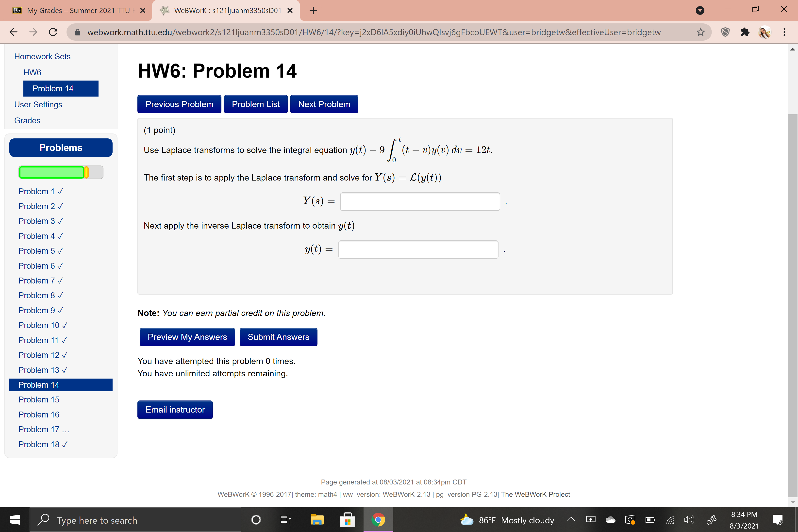This screenshot has width=798, height=532.
Task: Click the volume icon in system tray
Action: pyautogui.click(x=689, y=519)
